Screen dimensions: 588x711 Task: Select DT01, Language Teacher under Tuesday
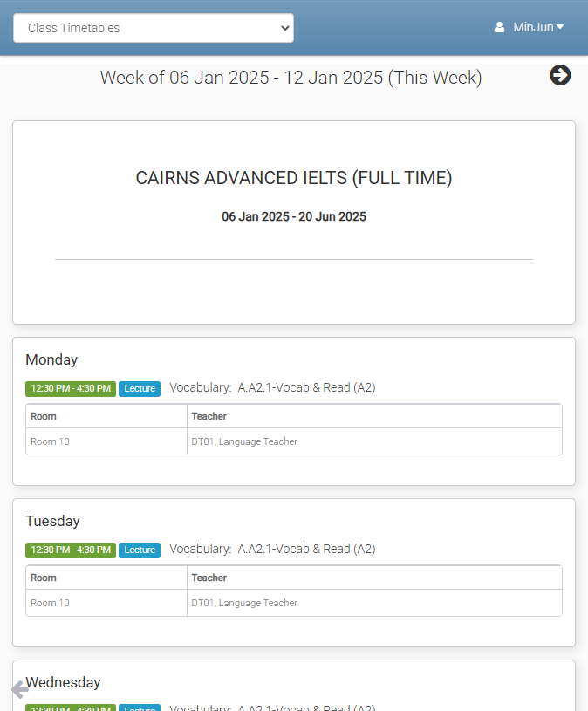[x=244, y=603]
